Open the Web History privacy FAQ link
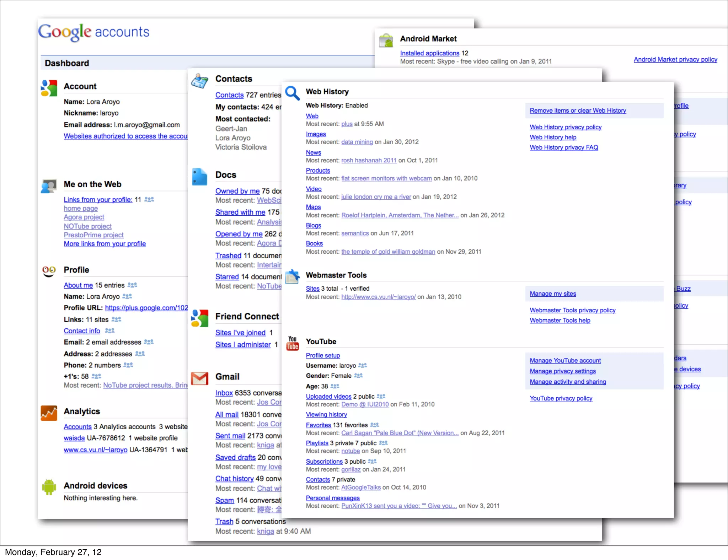The height and width of the screenshot is (560, 728). pos(564,147)
